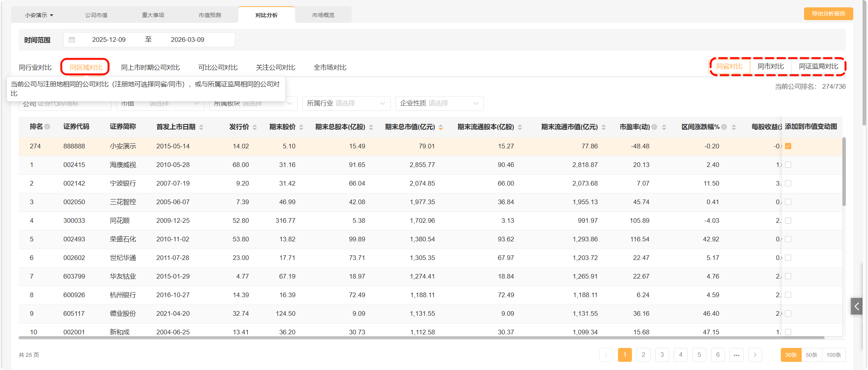This screenshot has width=868, height=370.
Task: Tick the checkbox for 同花顺 row
Action: tap(788, 220)
